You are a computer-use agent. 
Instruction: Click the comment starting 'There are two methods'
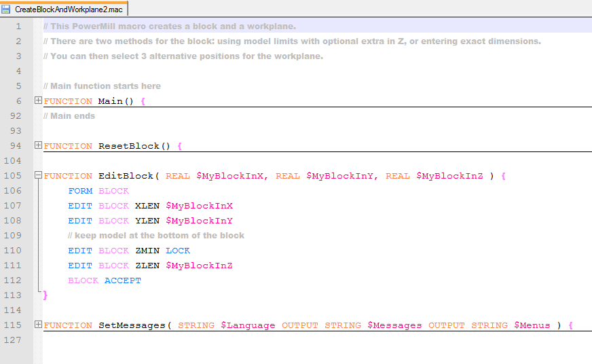pos(292,41)
